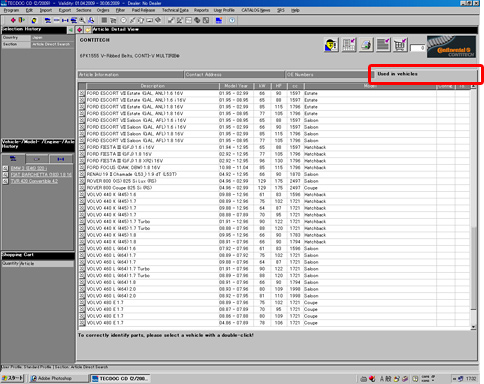Click the vehicle list vertical scrollbar thumb
The image size is (484, 384).
click(x=473, y=268)
